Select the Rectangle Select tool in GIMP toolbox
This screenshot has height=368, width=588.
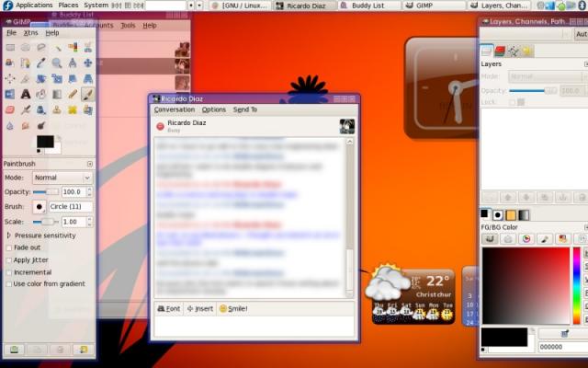(10, 47)
